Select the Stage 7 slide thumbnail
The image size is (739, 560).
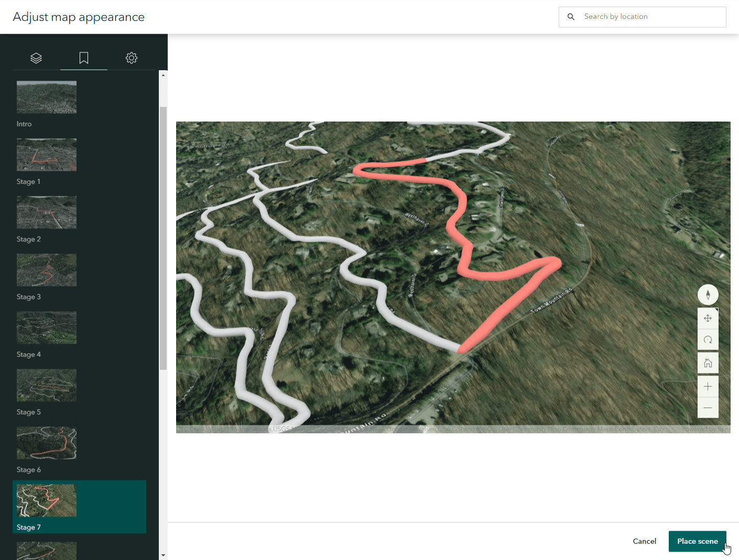point(47,501)
